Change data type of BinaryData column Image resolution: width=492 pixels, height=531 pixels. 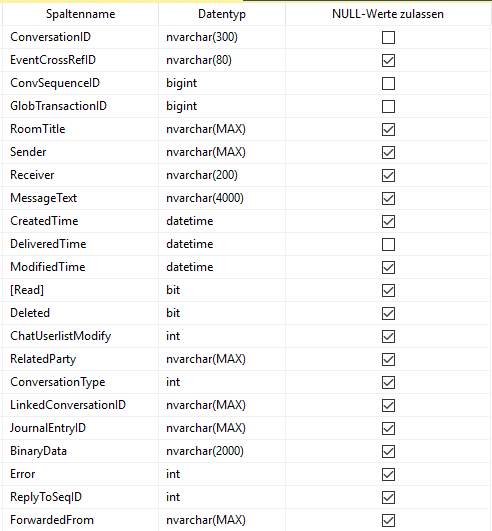[x=222, y=451]
